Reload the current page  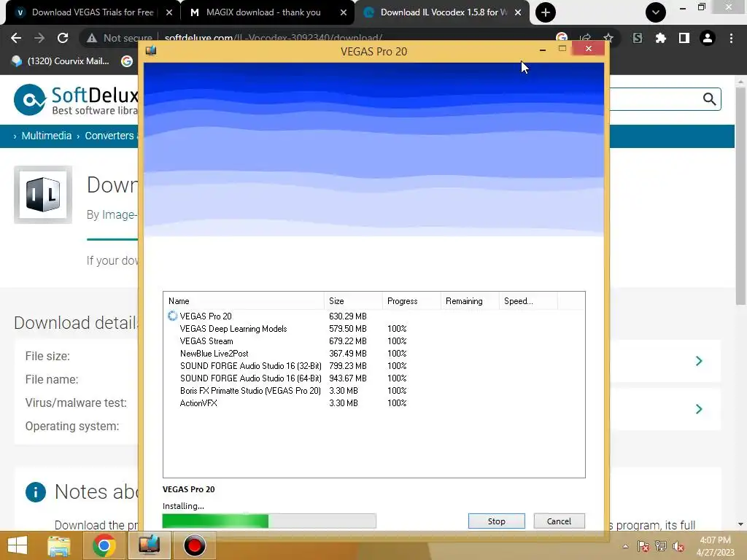(x=63, y=38)
